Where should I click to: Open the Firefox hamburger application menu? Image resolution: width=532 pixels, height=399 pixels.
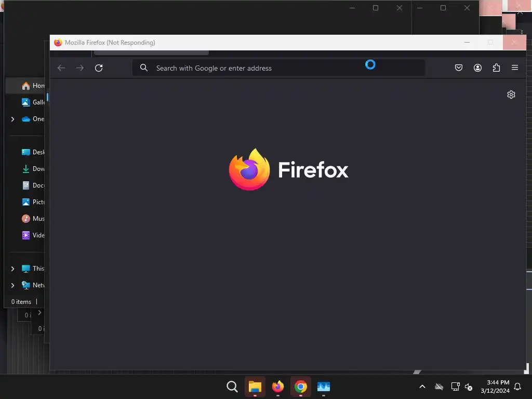click(x=515, y=68)
